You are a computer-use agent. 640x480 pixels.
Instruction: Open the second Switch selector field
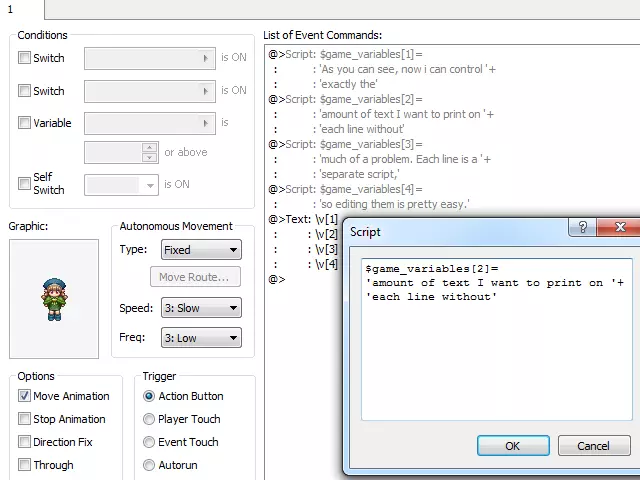(150, 91)
